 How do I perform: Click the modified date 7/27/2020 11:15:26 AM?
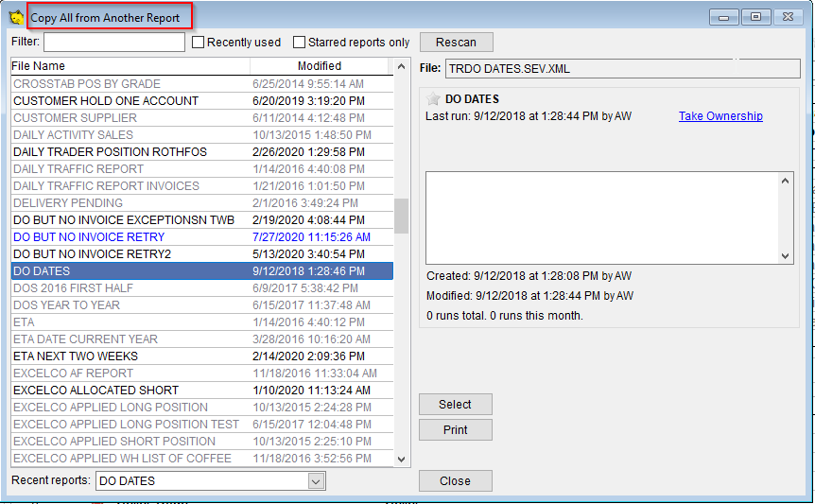click(x=311, y=237)
